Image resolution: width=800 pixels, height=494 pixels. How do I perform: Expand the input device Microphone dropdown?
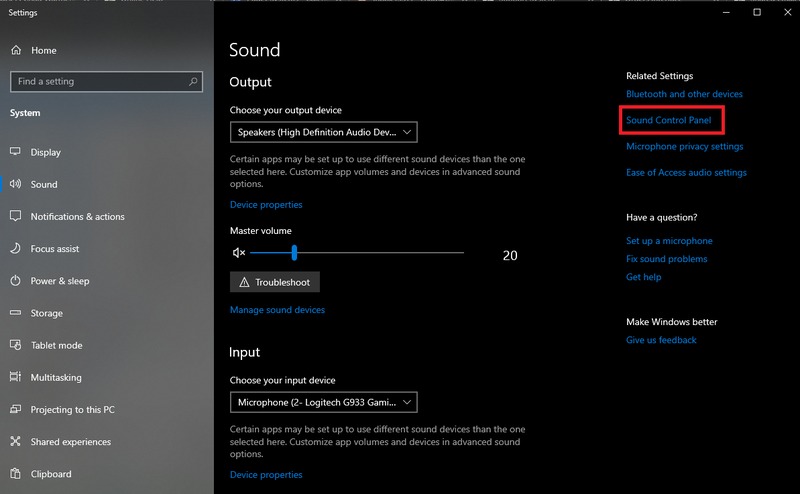[323, 402]
